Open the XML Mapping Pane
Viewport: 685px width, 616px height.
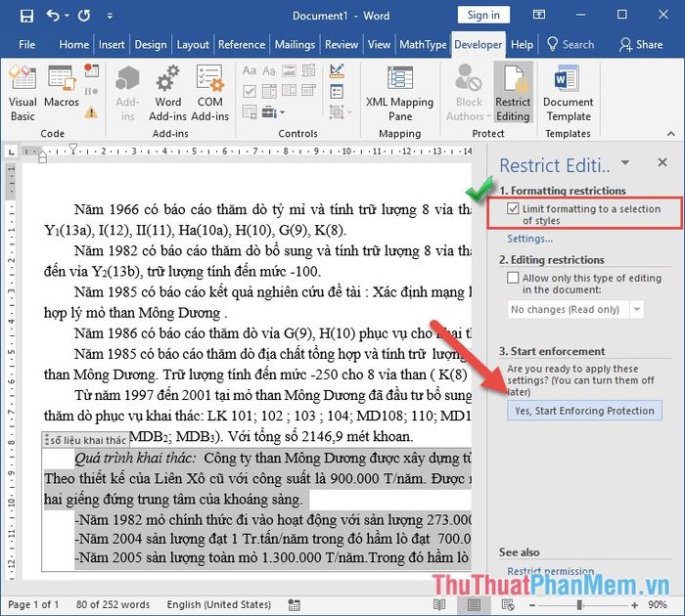click(399, 93)
